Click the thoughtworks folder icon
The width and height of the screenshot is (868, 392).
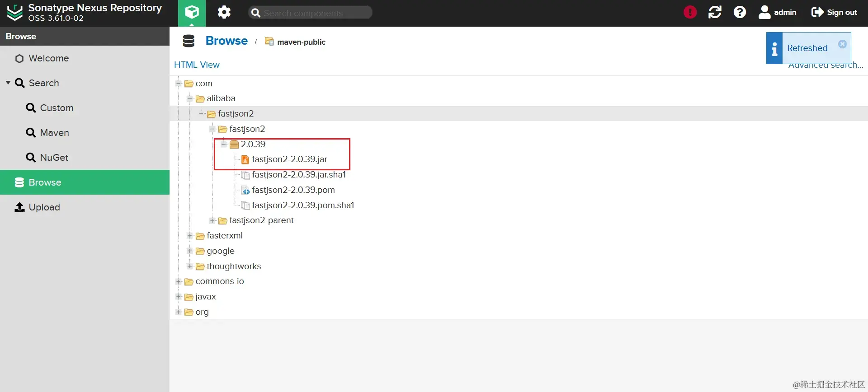point(200,266)
